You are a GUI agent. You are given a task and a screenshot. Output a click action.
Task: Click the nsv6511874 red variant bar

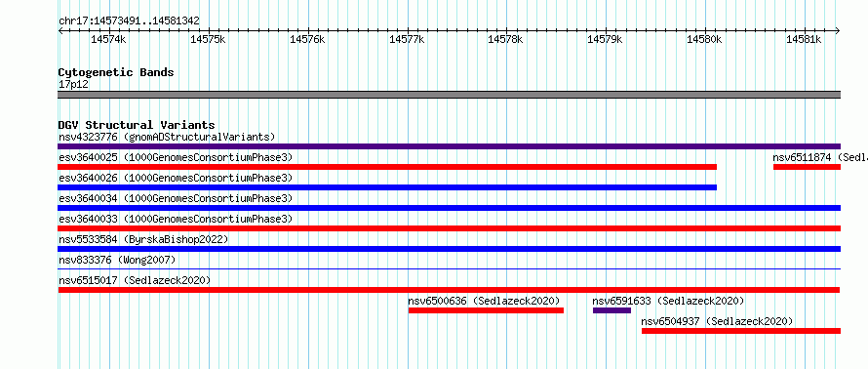coord(808,167)
